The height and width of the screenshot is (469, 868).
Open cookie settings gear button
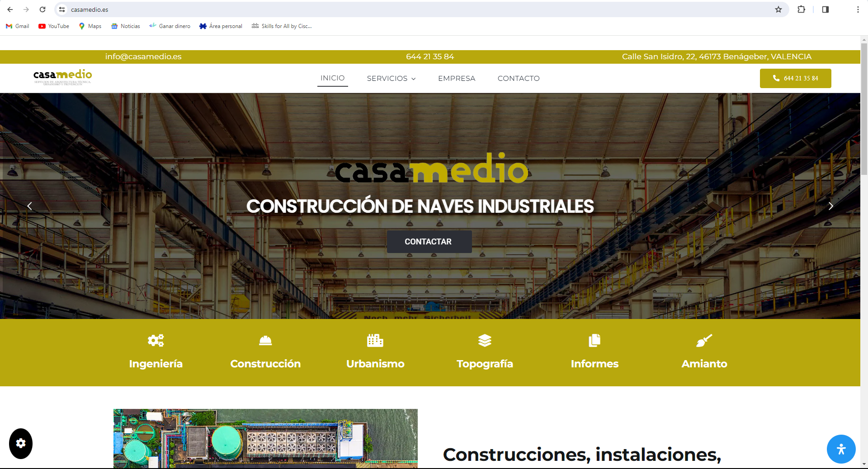click(x=21, y=444)
